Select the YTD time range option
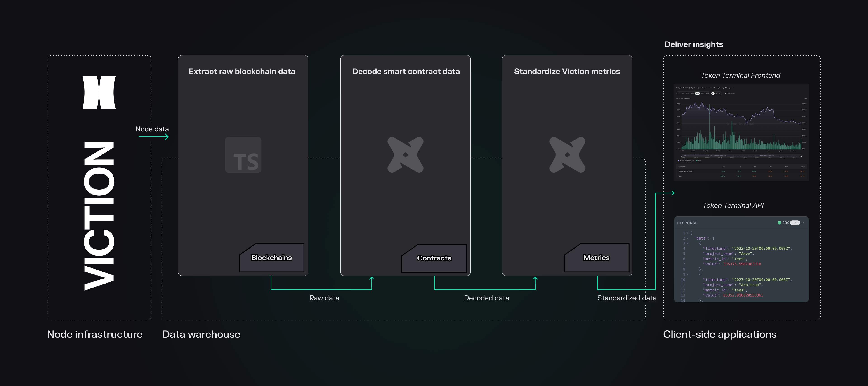 click(x=698, y=93)
